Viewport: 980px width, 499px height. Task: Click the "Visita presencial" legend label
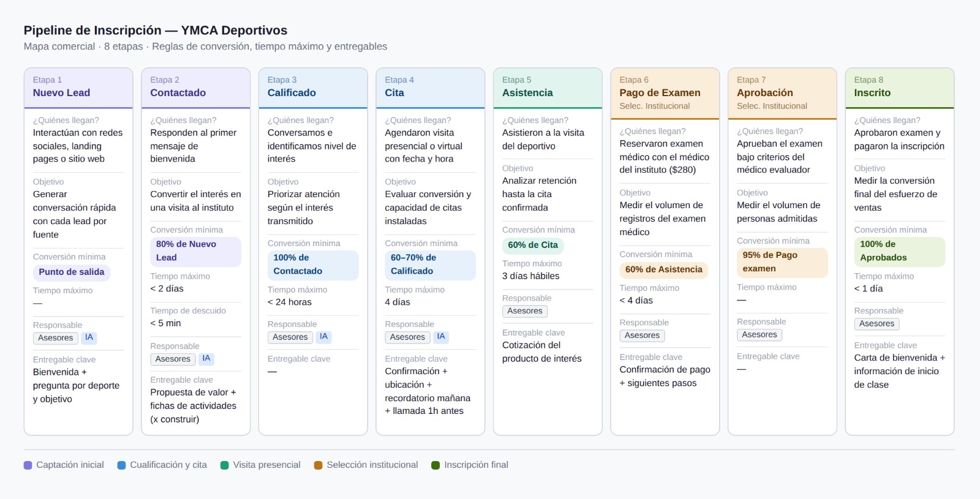pyautogui.click(x=266, y=465)
